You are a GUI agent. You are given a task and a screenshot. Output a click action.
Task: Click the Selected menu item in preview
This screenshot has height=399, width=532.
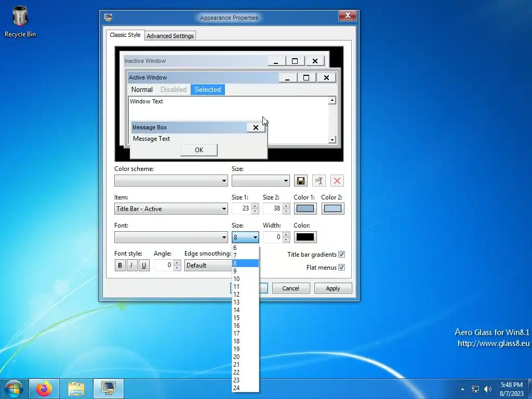click(208, 89)
